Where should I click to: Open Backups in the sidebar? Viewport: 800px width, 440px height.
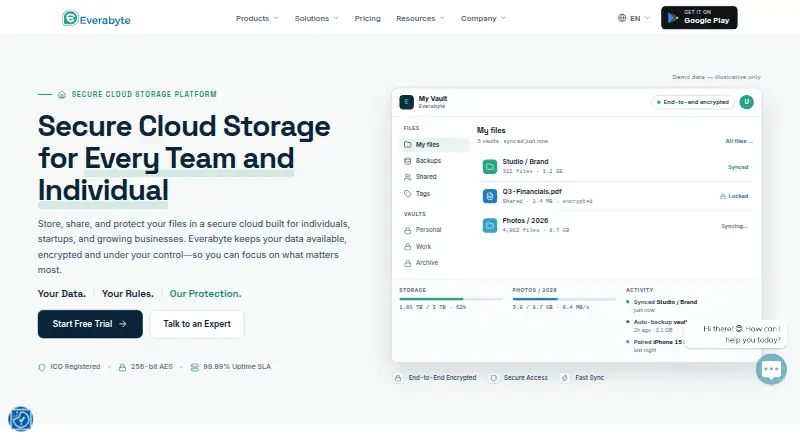(x=434, y=161)
